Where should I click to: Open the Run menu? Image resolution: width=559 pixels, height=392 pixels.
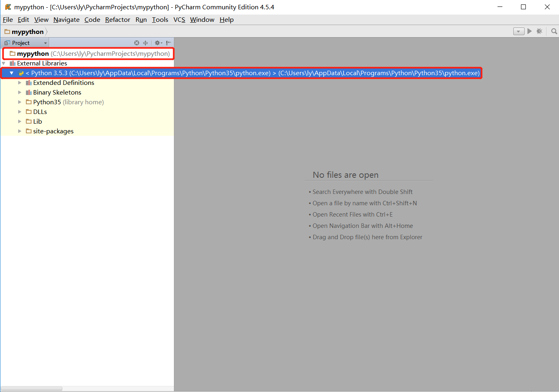click(141, 19)
